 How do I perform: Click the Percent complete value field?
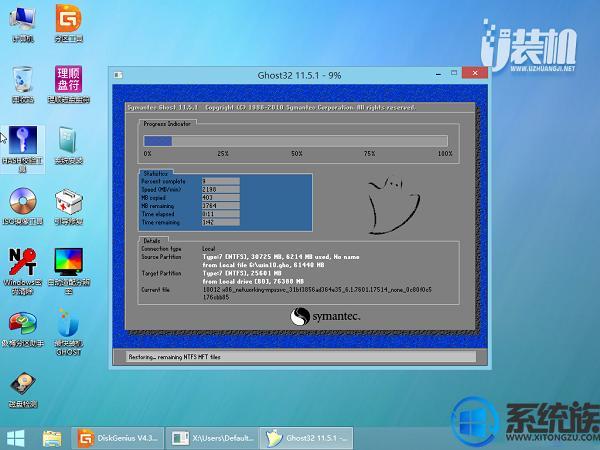(221, 181)
